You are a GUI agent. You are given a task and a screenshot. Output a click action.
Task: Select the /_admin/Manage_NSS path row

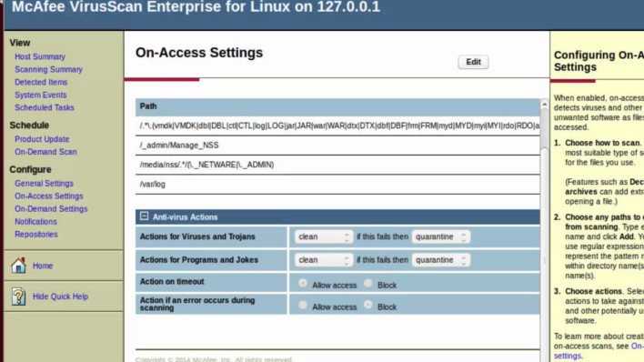coord(337,146)
